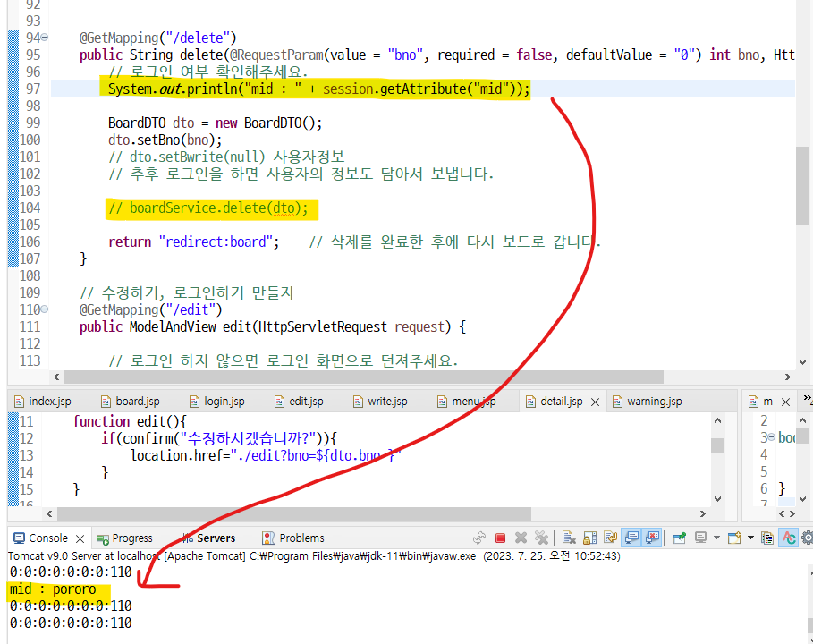The width and height of the screenshot is (813, 644).
Task: Click detail.jsp horizontal scroll right arrow
Action: pyautogui.click(x=703, y=513)
